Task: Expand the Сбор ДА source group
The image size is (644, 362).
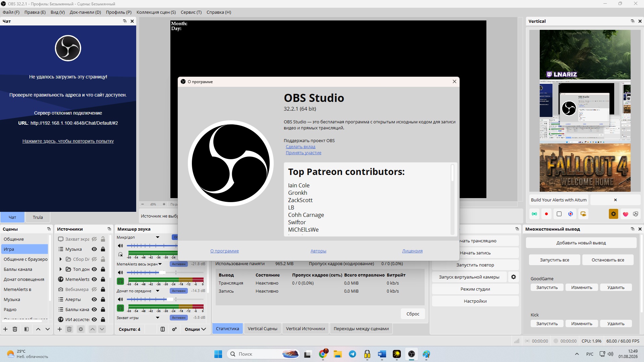Action: pos(60,259)
